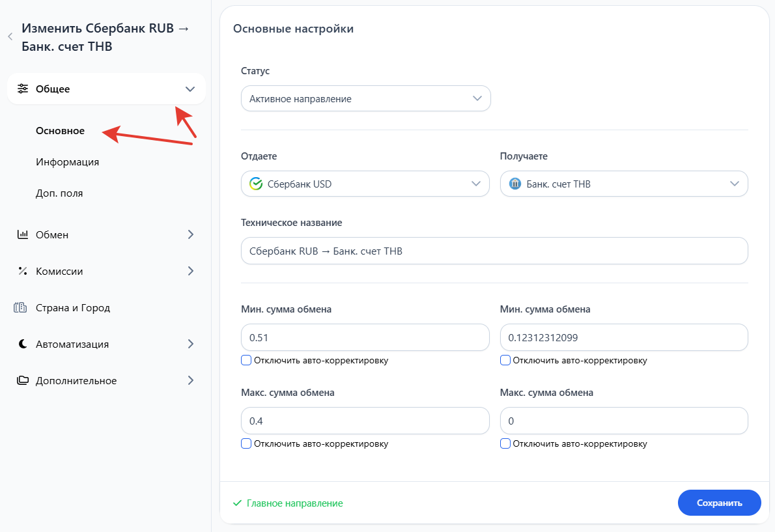Go back using the left arrow icon
The image size is (775, 532).
(10, 36)
